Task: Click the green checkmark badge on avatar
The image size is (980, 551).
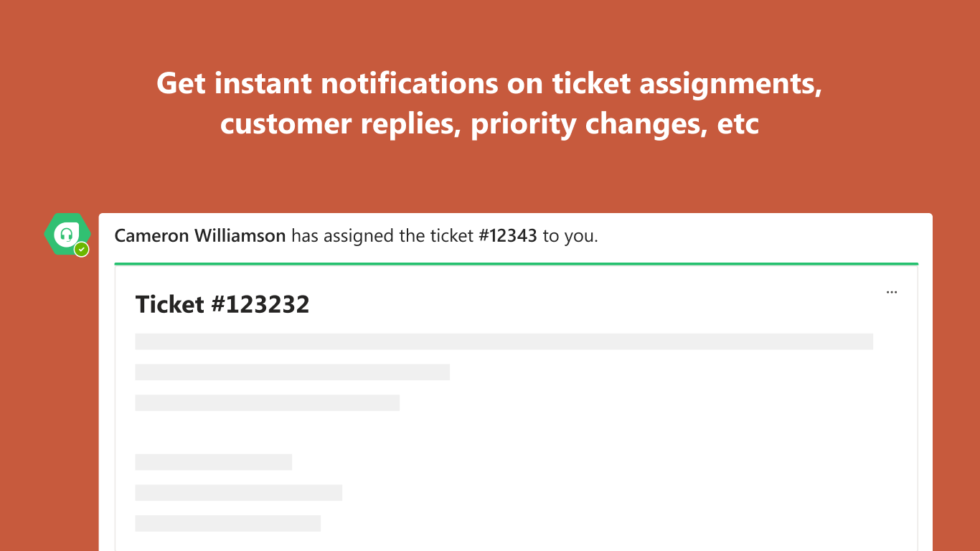Action: tap(82, 250)
